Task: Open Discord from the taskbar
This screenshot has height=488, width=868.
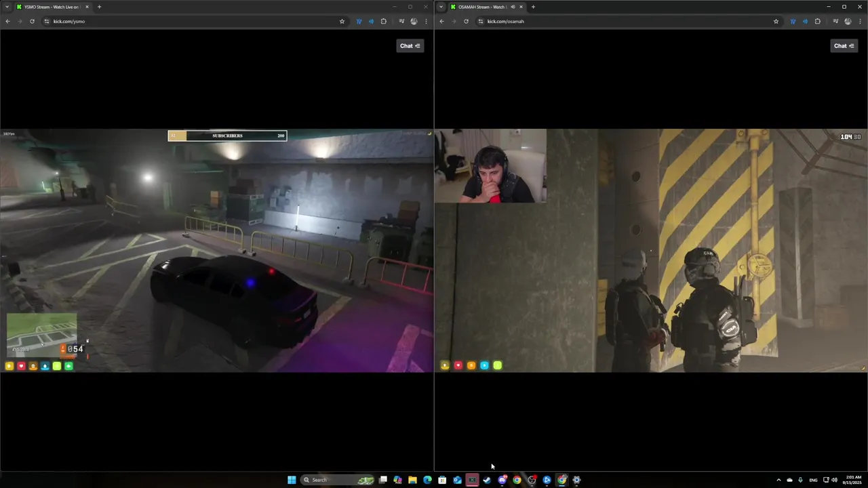Action: pos(502,480)
